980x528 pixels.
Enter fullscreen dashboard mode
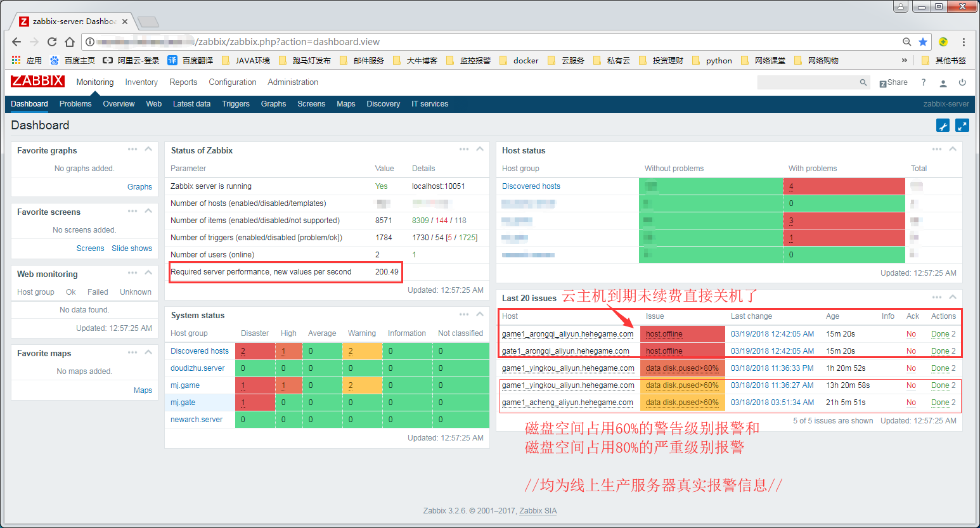tap(962, 126)
